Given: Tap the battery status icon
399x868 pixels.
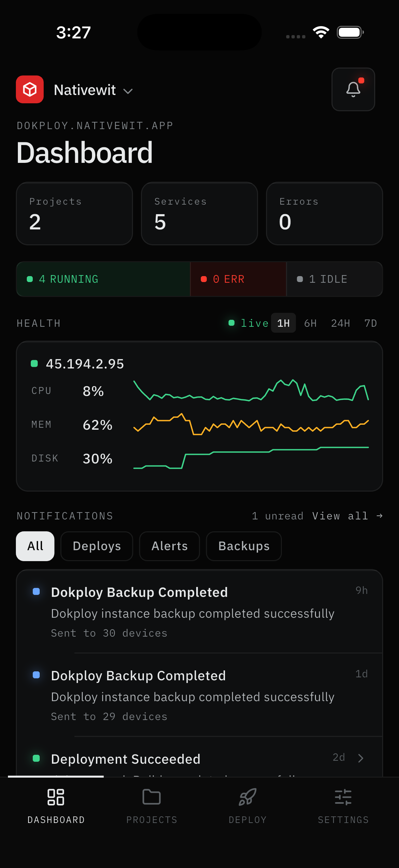Looking at the screenshot, I should [x=350, y=32].
